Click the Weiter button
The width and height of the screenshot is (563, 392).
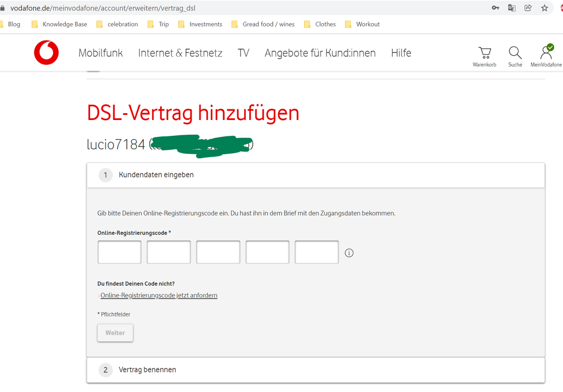[x=116, y=333]
